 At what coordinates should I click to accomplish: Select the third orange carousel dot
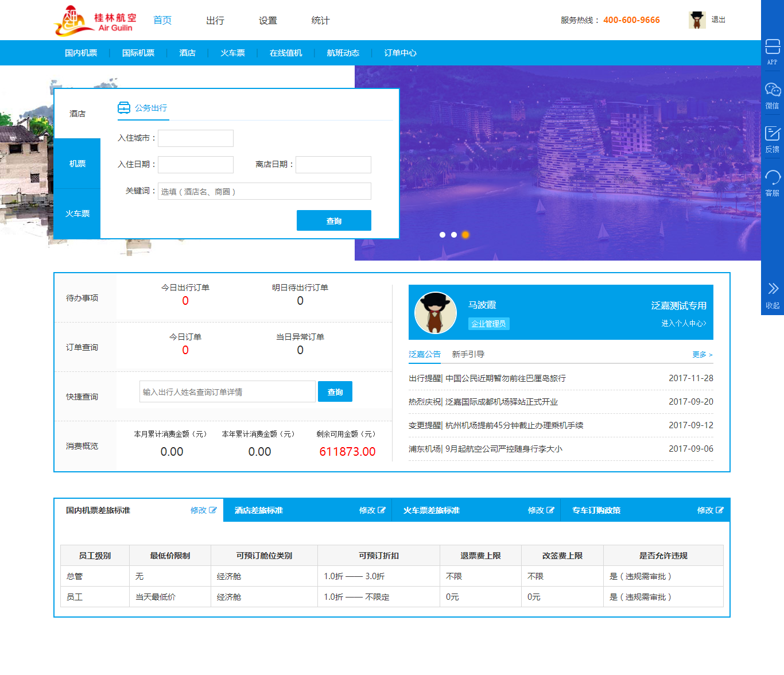(x=465, y=235)
